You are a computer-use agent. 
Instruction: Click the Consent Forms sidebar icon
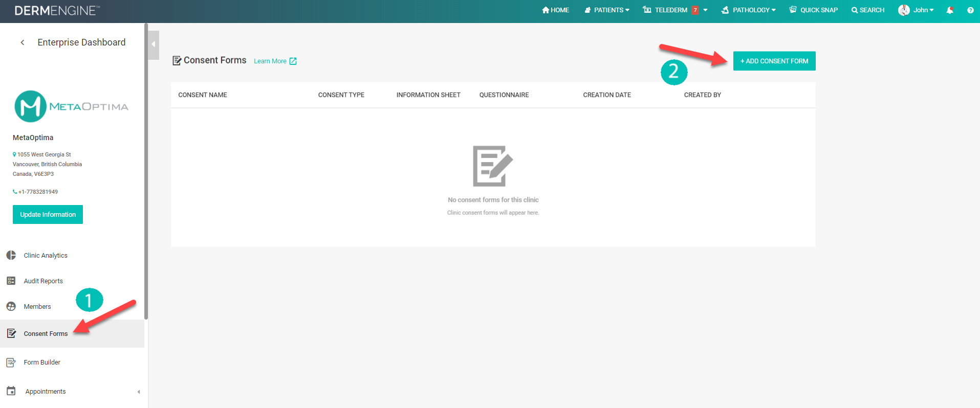[x=11, y=333]
